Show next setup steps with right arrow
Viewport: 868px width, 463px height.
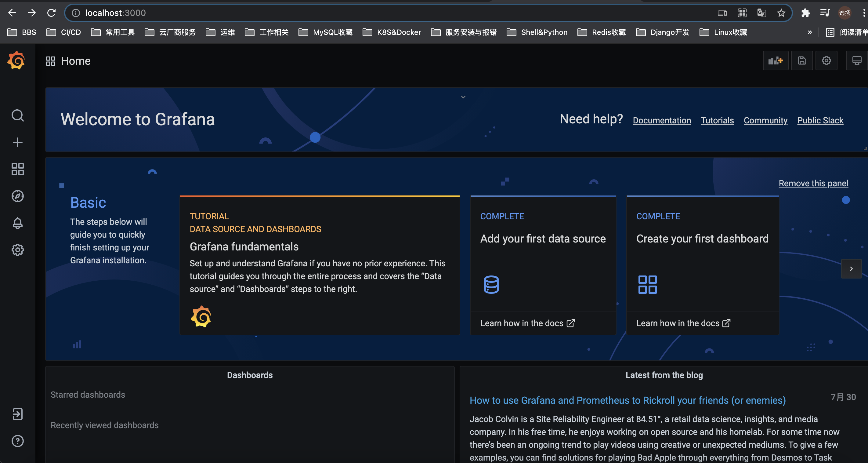pos(851,269)
